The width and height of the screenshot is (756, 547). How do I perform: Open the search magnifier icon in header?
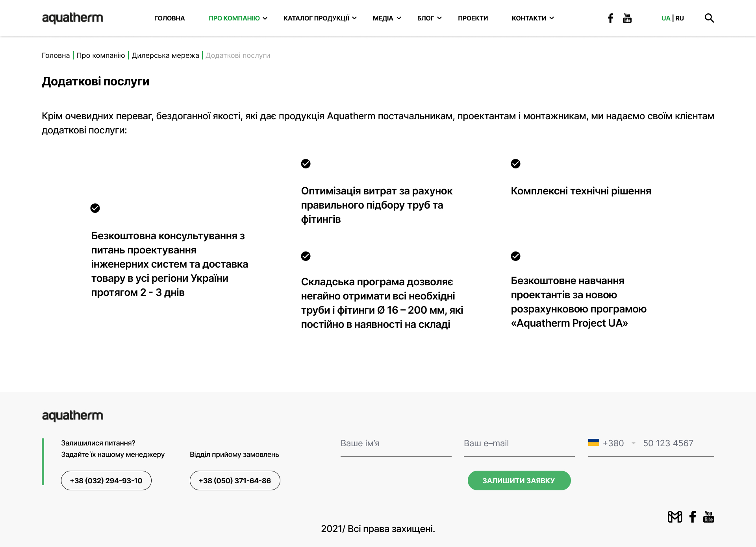(709, 18)
